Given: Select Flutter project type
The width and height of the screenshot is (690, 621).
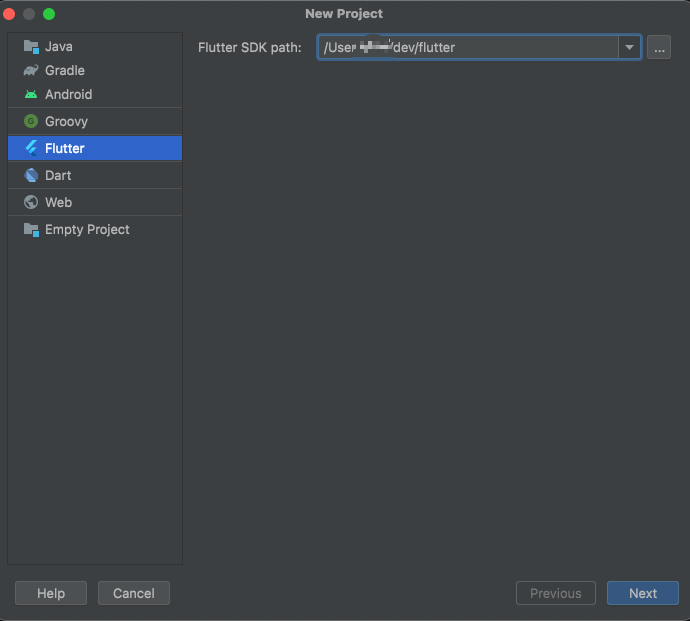Looking at the screenshot, I should click(95, 148).
